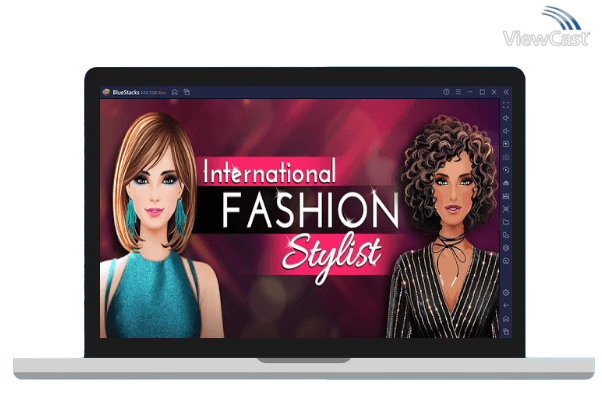
Task: Click the Android home icon in sidebar
Action: coord(506,319)
